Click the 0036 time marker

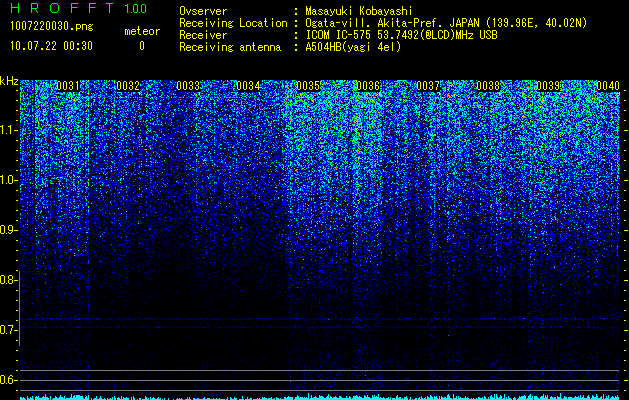coord(368,86)
